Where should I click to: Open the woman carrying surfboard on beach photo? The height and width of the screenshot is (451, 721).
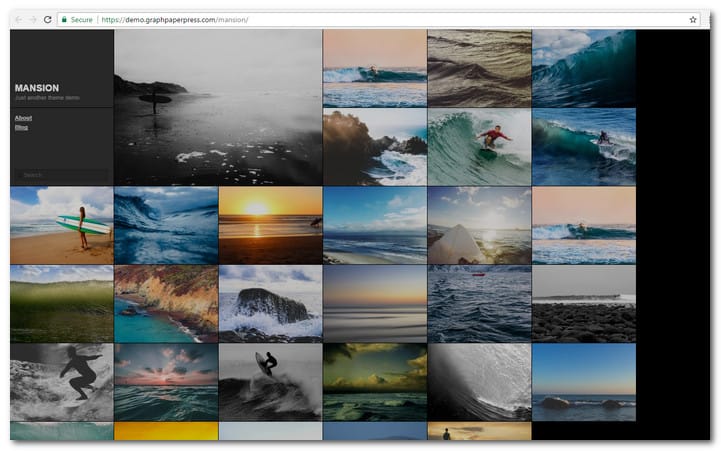pos(62,225)
